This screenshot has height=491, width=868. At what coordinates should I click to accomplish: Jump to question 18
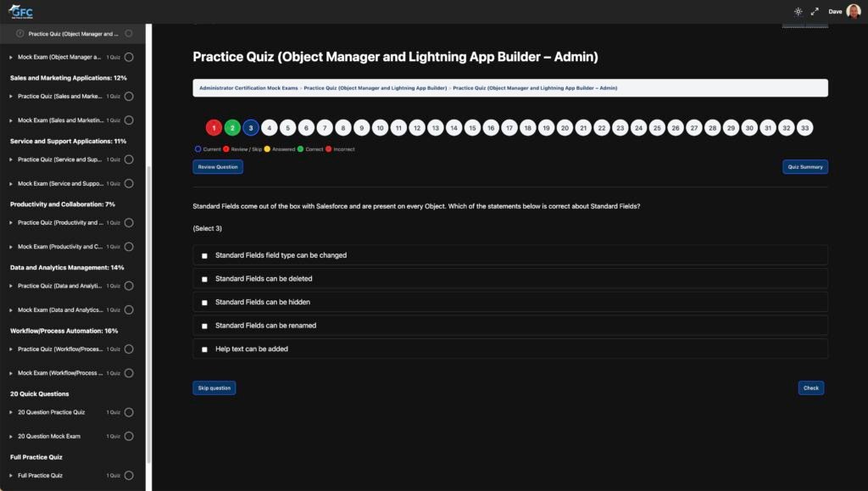pyautogui.click(x=527, y=128)
